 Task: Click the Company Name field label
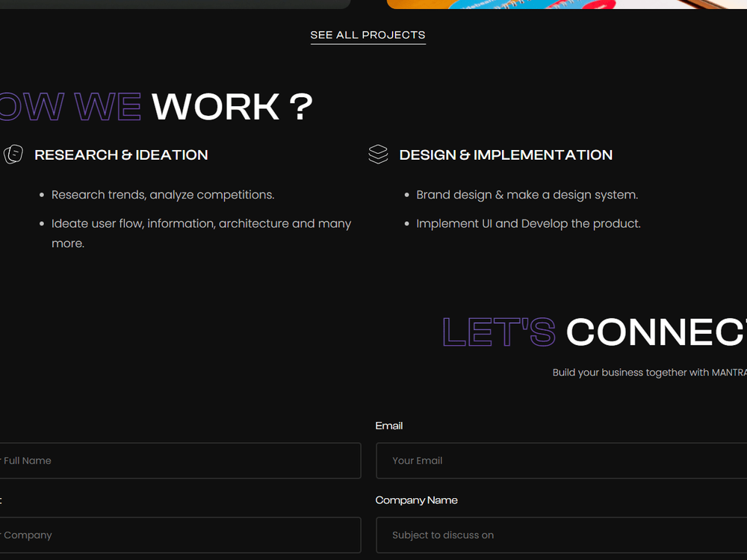[x=416, y=500]
